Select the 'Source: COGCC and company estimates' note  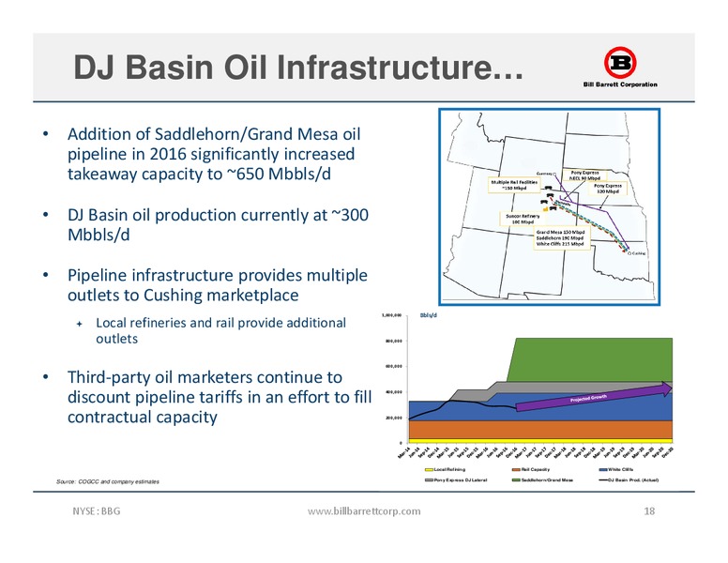point(108,481)
